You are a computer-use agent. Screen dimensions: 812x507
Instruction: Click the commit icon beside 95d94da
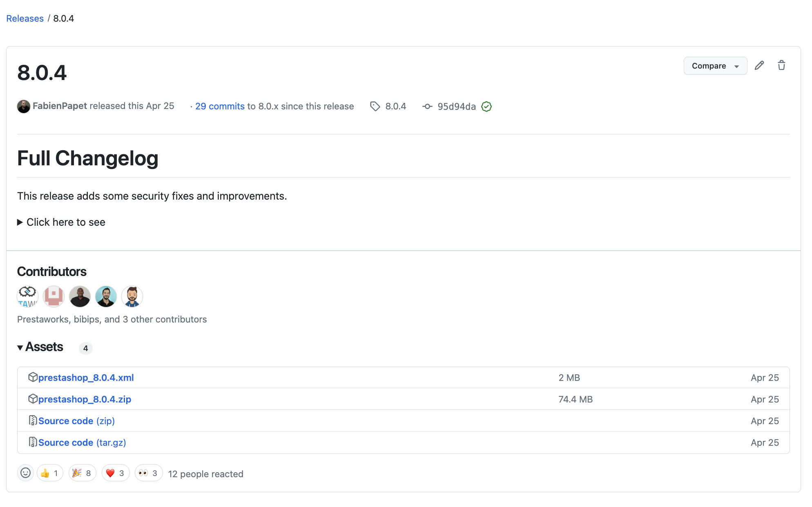(x=427, y=107)
